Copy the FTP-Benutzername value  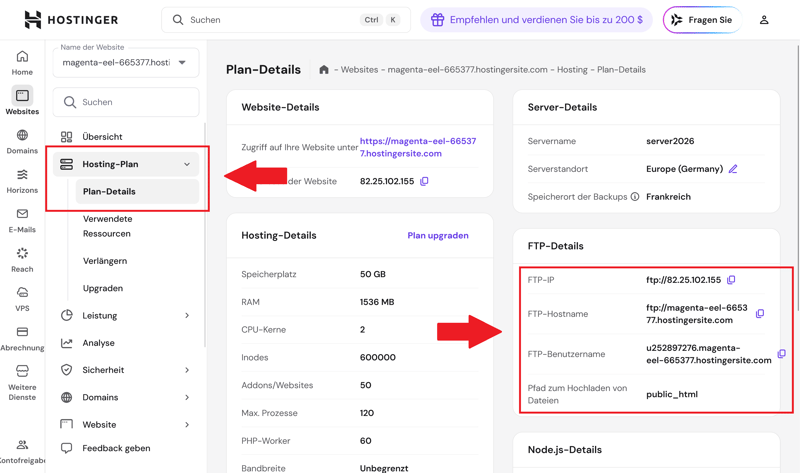(x=781, y=354)
